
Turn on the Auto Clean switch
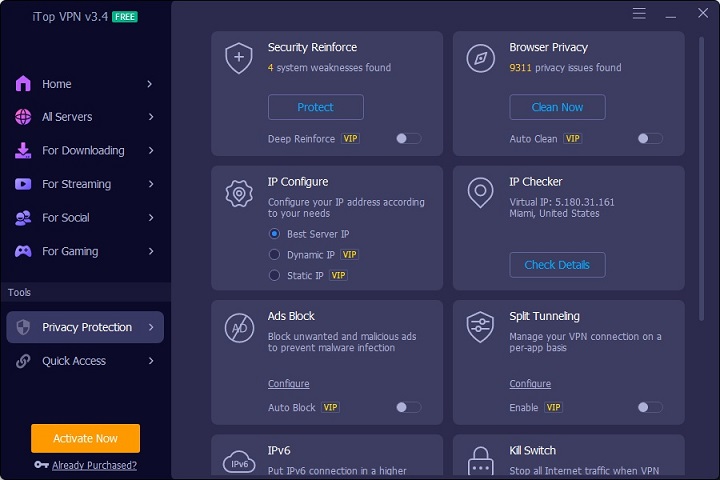[x=650, y=139]
